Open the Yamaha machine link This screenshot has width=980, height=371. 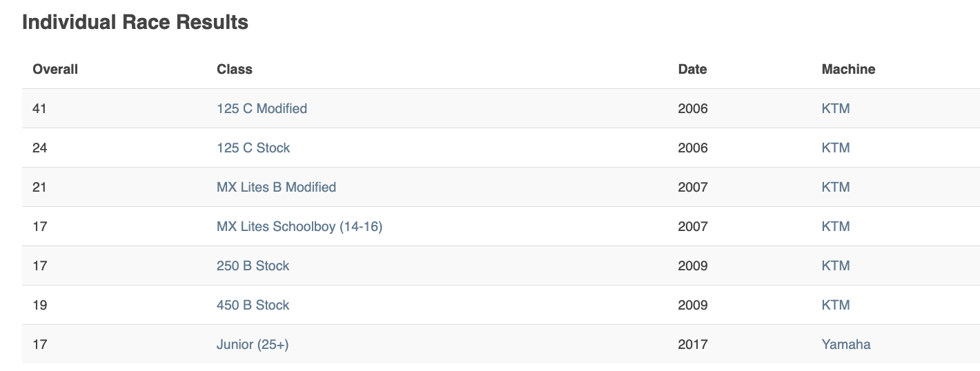coord(845,345)
